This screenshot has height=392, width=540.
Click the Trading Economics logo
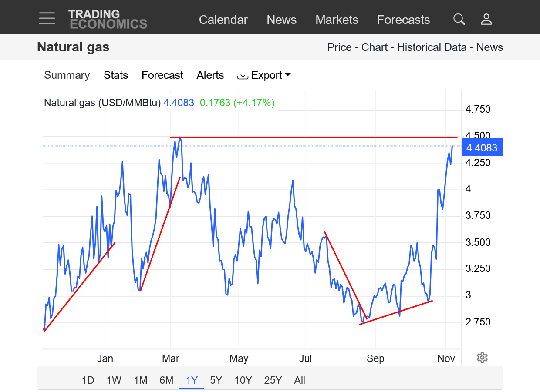click(107, 19)
